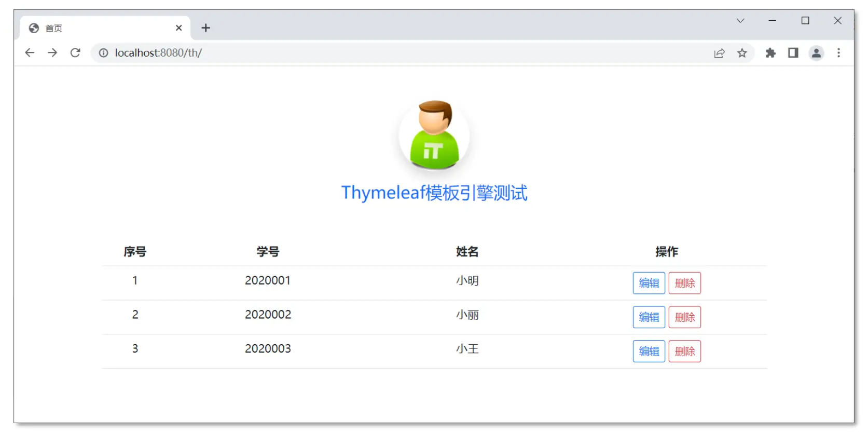Select the serial number in the 小王 row

tap(135, 349)
